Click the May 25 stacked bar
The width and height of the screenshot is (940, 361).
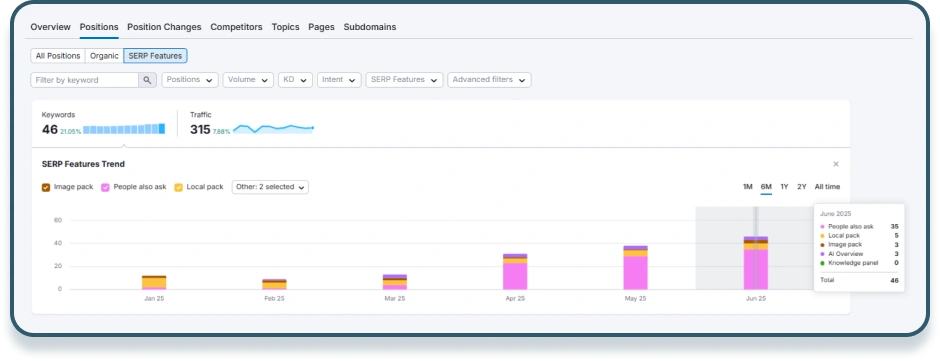[635, 267]
